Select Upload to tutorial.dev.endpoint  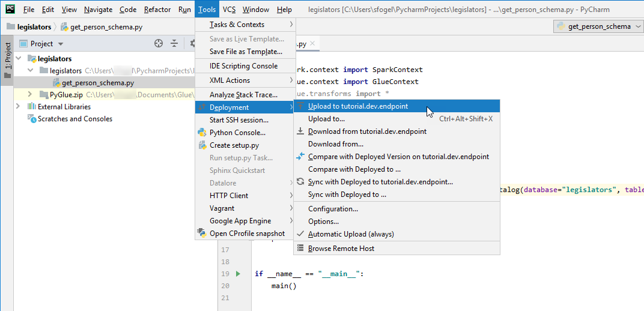pyautogui.click(x=357, y=106)
